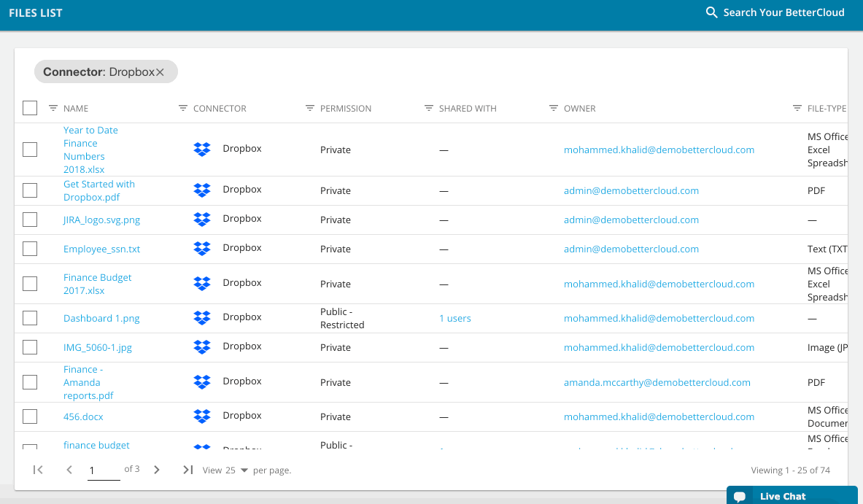863x504 pixels.
Task: Click Permission column filter icon
Action: pos(310,109)
